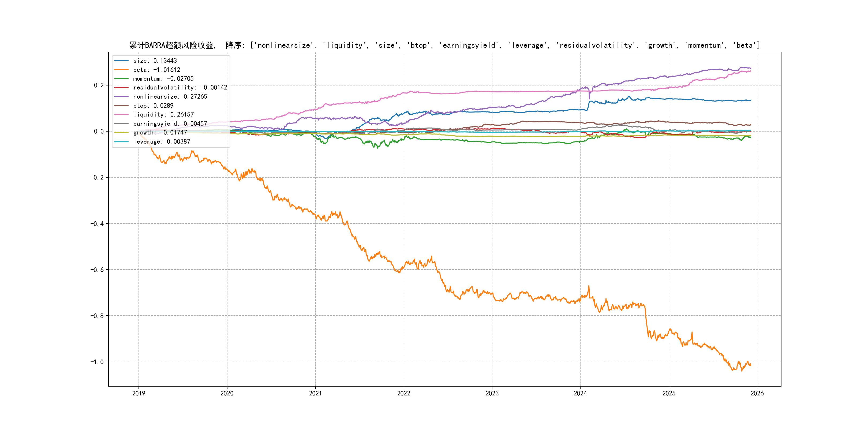Click the 'beta: -1.01612' legend label
Image resolution: width=868 pixels, height=434 pixels.
click(156, 70)
